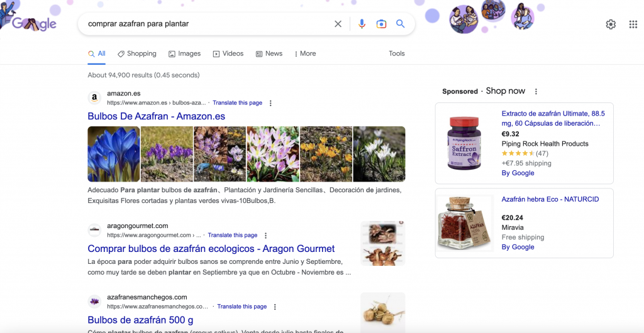The image size is (644, 333).
Task: Clear the search box with X
Action: pyautogui.click(x=338, y=24)
